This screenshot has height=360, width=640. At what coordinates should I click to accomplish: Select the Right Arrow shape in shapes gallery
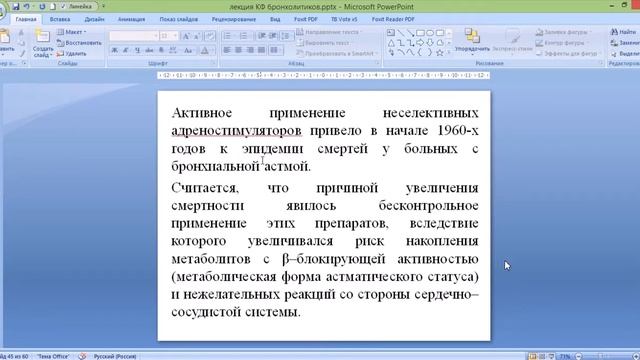420,42
